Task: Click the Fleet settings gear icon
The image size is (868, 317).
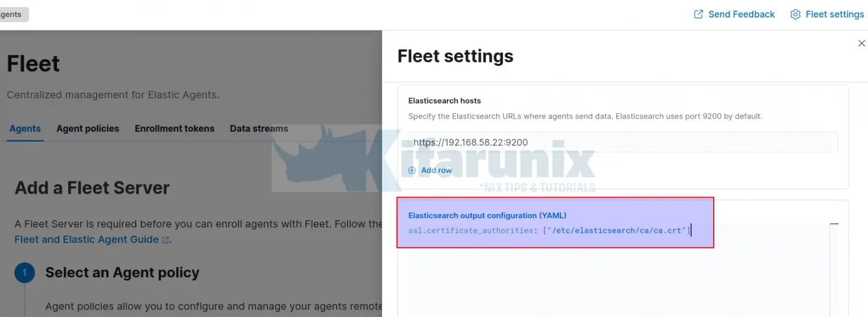Action: point(795,14)
